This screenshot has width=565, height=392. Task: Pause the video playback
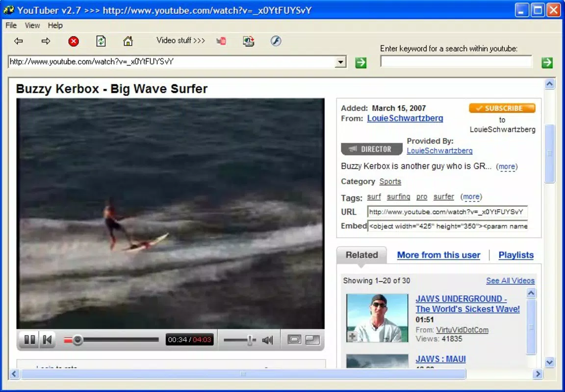(29, 340)
